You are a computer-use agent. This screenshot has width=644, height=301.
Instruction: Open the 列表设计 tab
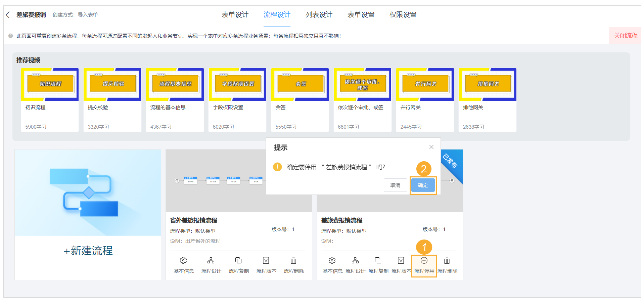[x=319, y=15]
